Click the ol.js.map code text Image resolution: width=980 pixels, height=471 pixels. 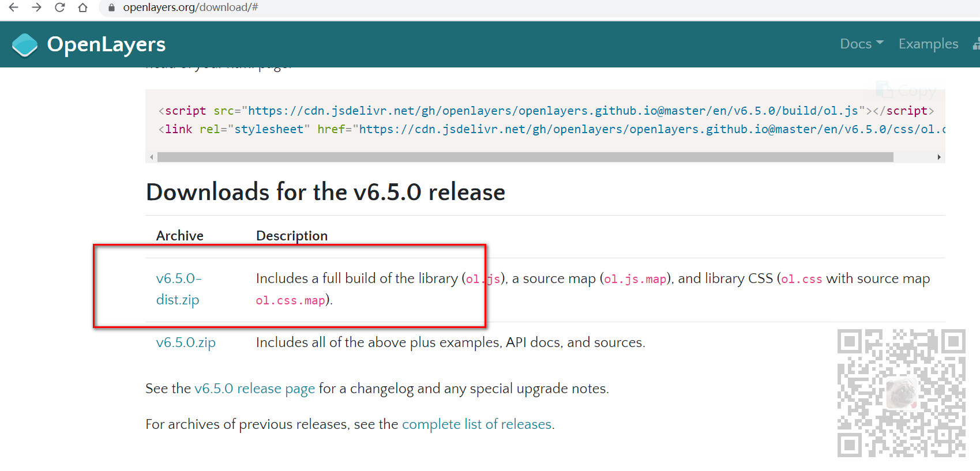[x=635, y=279]
